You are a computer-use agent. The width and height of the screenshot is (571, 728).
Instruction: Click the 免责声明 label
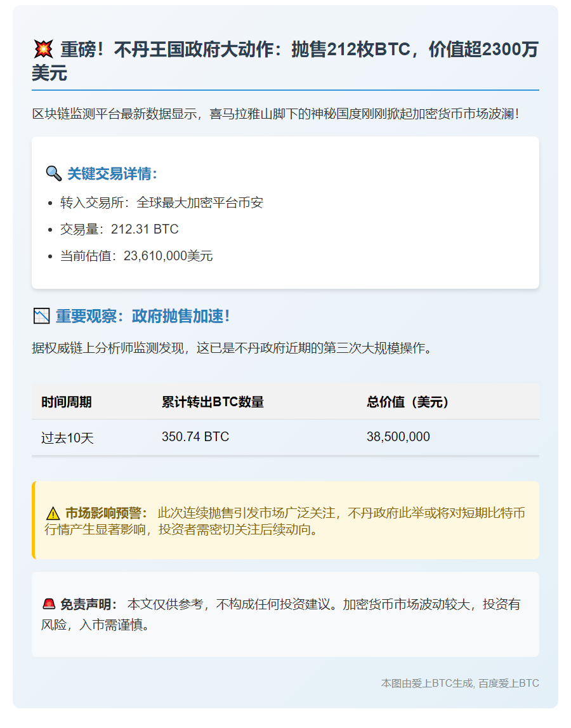pyautogui.click(x=89, y=604)
